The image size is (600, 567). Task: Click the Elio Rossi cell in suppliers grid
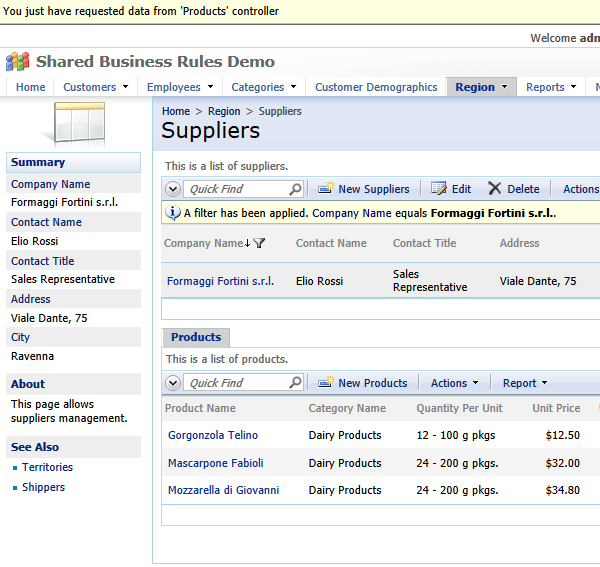[319, 281]
